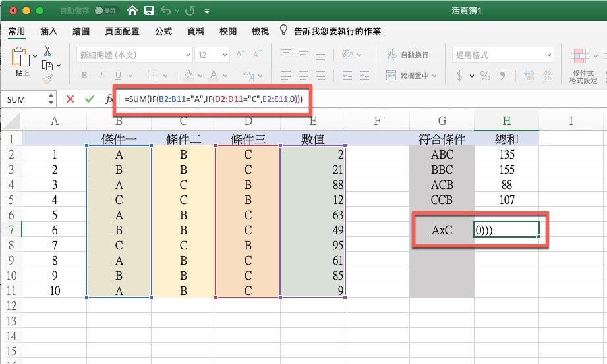
Task: Click the Home icon in title bar
Action: pos(132,11)
